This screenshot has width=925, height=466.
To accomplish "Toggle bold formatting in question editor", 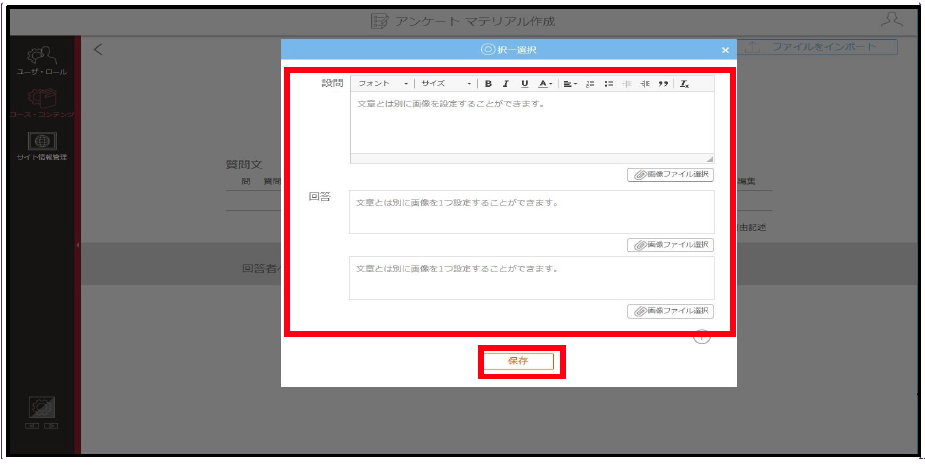I will pos(488,84).
